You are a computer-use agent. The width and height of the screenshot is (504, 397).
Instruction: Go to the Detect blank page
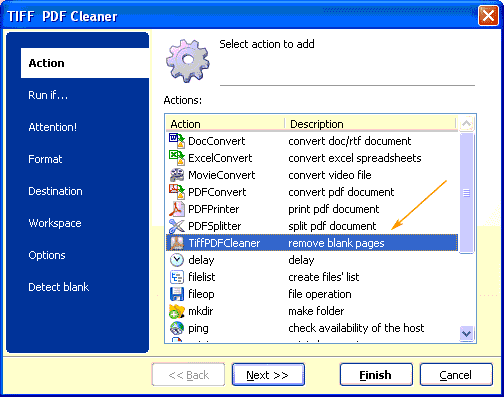[59, 287]
